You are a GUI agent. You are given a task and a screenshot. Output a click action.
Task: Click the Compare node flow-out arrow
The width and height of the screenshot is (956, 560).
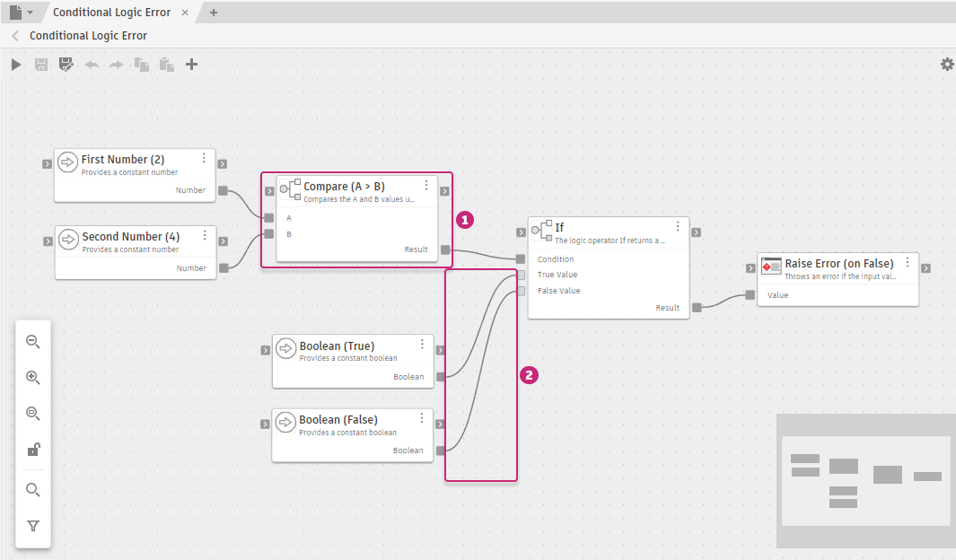pos(444,191)
